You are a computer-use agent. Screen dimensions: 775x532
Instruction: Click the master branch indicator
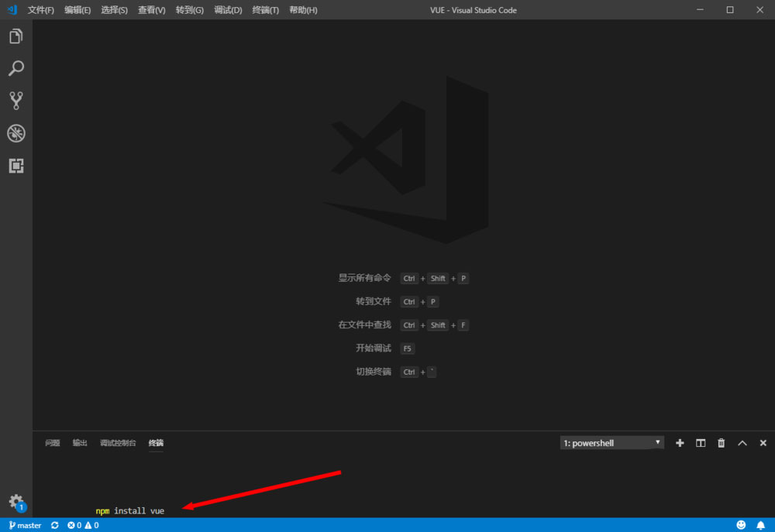coord(25,525)
